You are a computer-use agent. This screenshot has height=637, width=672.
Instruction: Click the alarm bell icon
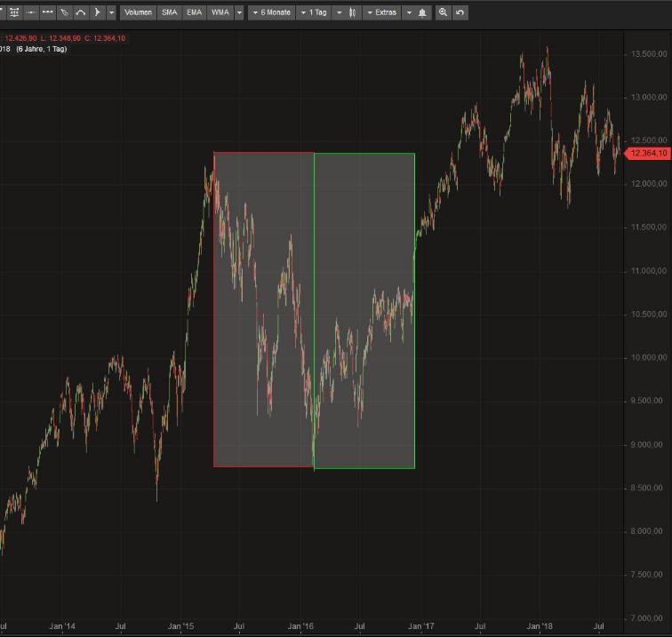coord(422,12)
